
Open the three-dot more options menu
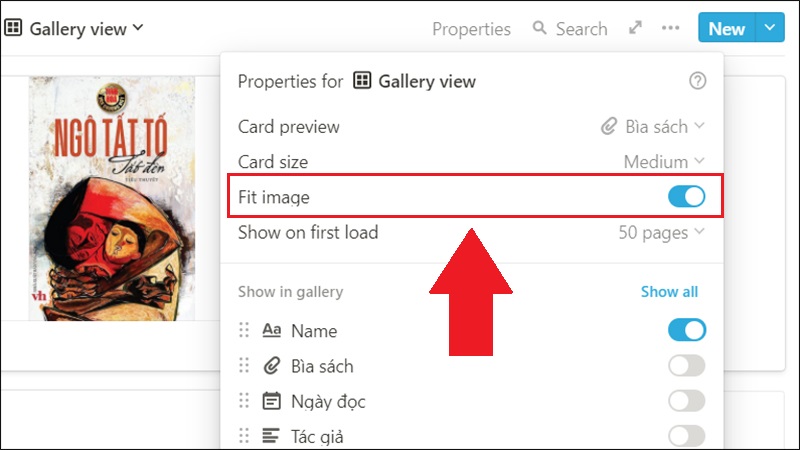671,28
